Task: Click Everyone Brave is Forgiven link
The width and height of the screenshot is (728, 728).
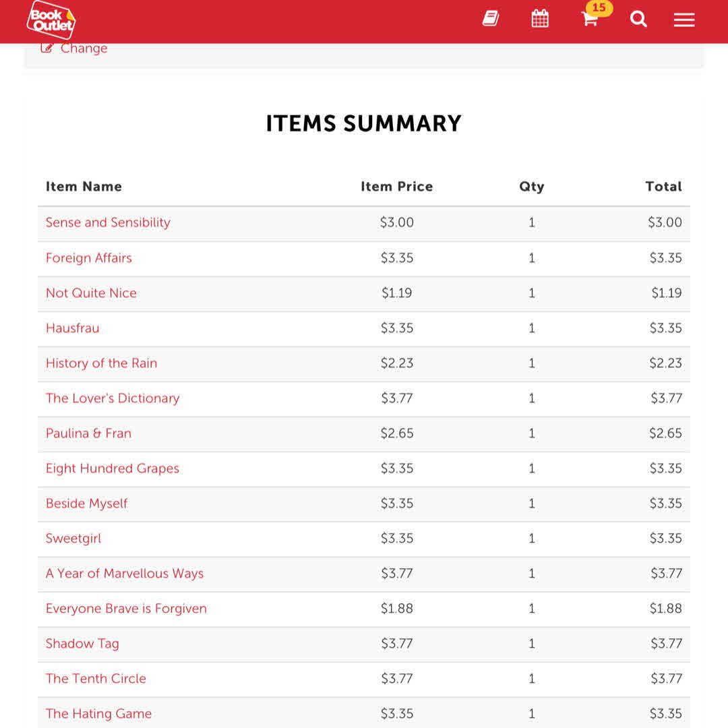Action: coord(126,608)
